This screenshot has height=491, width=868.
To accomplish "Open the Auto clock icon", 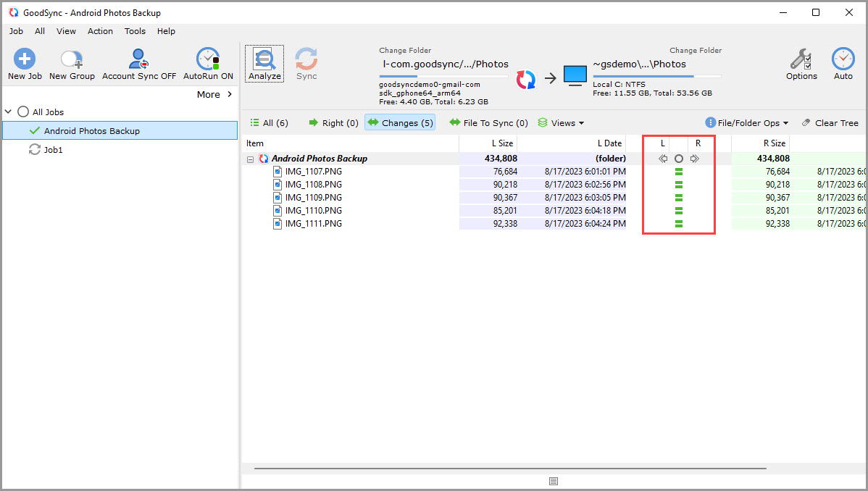I will tap(843, 59).
